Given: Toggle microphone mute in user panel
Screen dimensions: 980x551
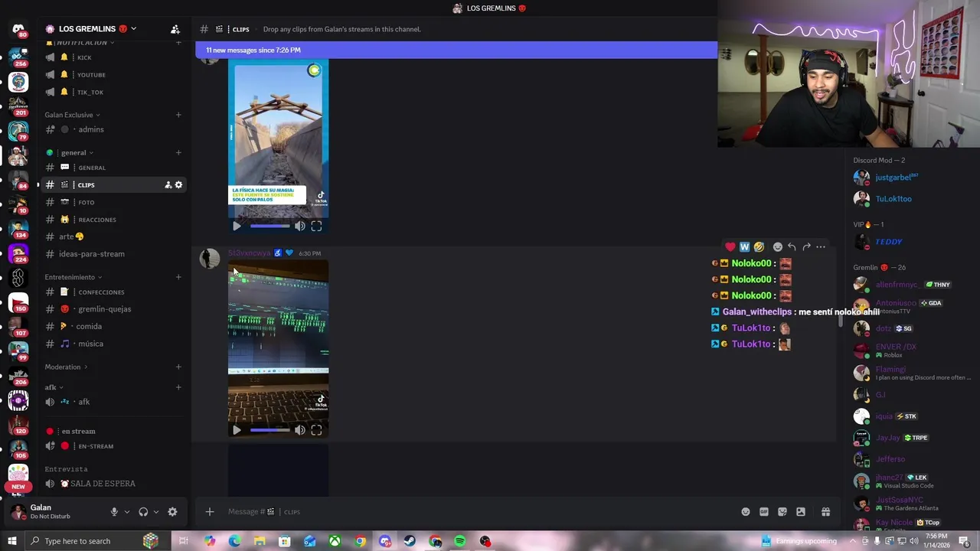Looking at the screenshot, I should 114,512.
